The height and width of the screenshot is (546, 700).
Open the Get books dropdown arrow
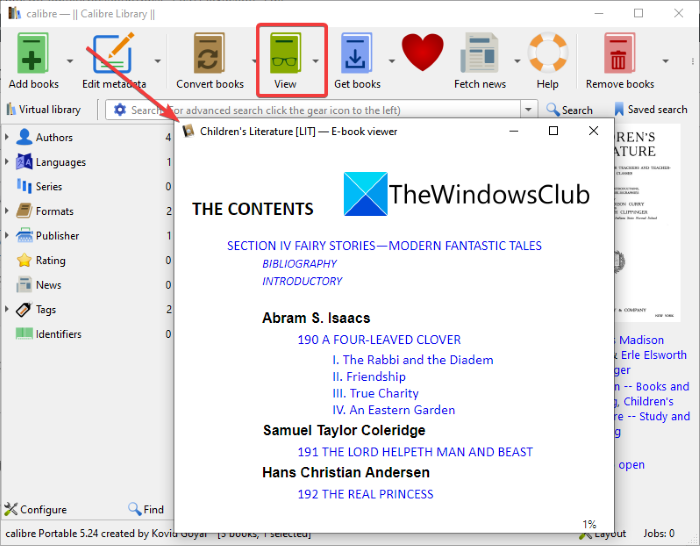pyautogui.click(x=392, y=60)
